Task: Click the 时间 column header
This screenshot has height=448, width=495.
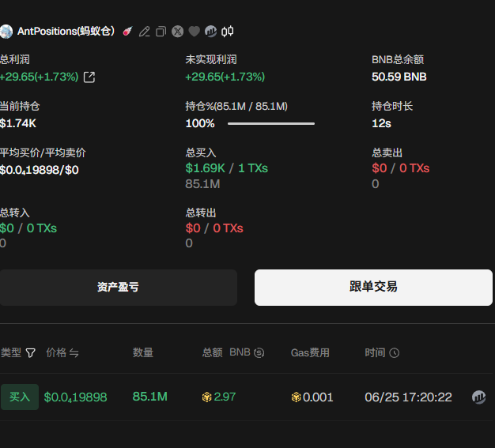Action: coord(375,352)
